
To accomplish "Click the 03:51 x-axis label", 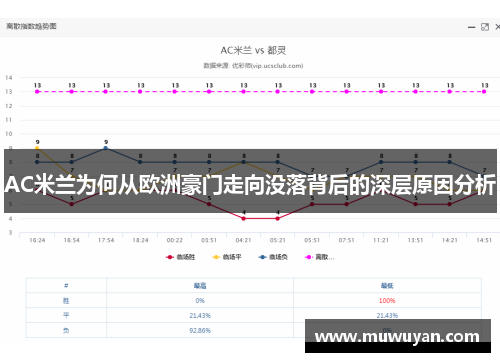I will pos(209,240).
